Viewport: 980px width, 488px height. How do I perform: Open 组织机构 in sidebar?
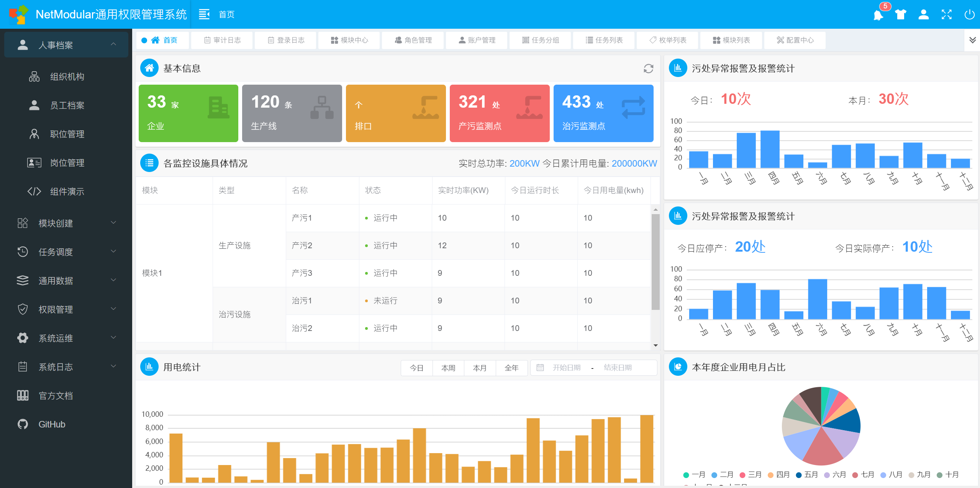coord(67,77)
